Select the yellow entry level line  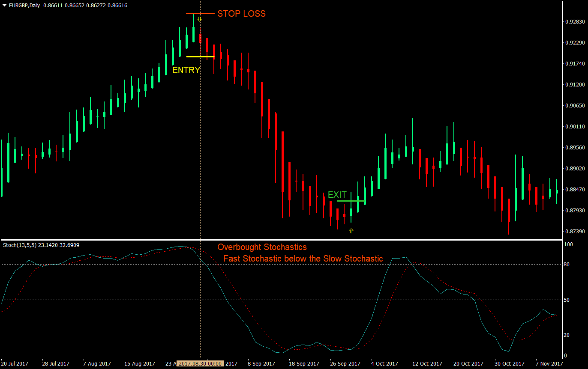[x=200, y=57]
